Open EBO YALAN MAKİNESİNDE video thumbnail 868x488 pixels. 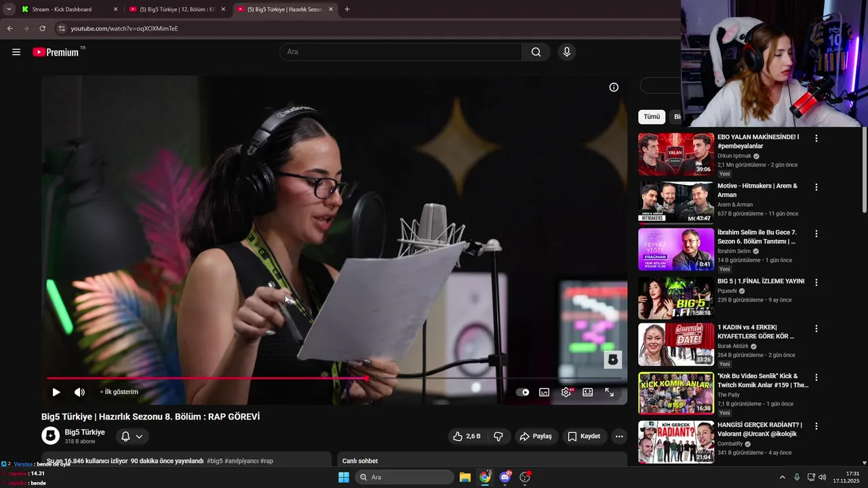[x=676, y=155]
